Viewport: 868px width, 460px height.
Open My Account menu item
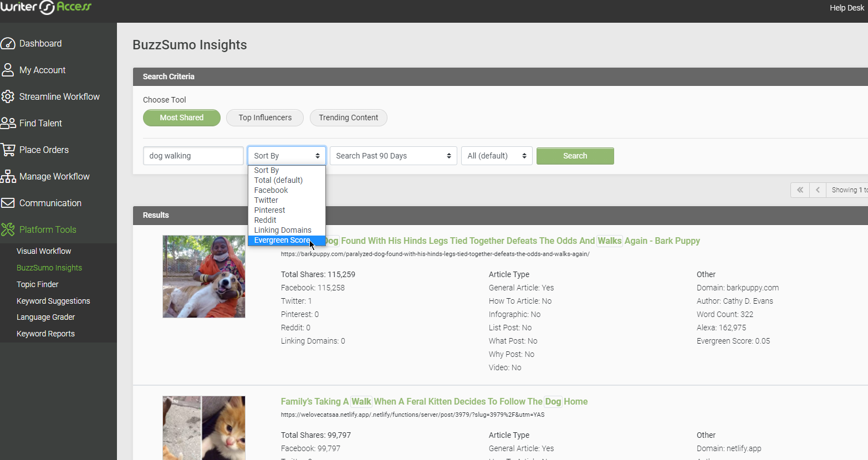pyautogui.click(x=42, y=70)
